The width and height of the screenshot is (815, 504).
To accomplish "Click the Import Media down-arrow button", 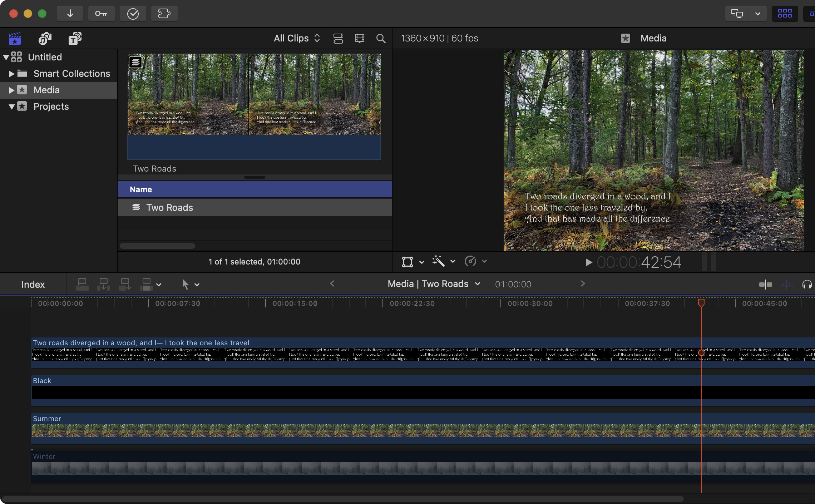I will click(x=70, y=14).
